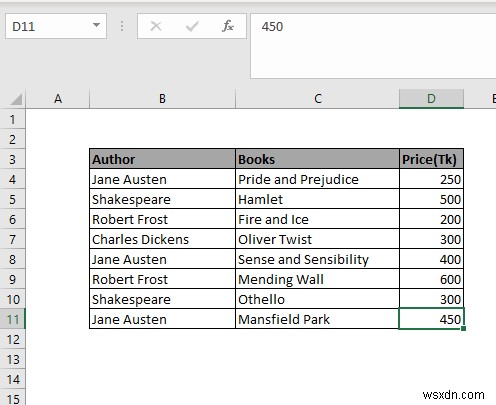Select row 14 header
The width and height of the screenshot is (496, 405).
[13, 379]
